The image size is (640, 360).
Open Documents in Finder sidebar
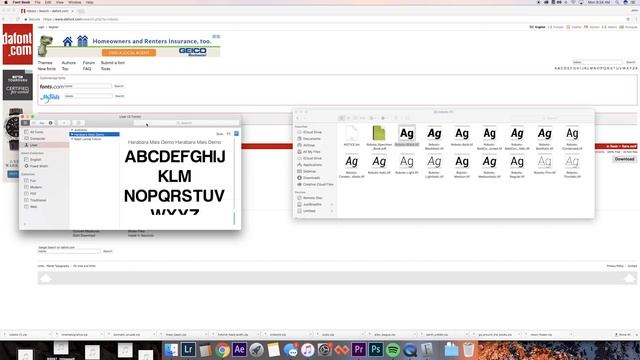click(x=312, y=139)
